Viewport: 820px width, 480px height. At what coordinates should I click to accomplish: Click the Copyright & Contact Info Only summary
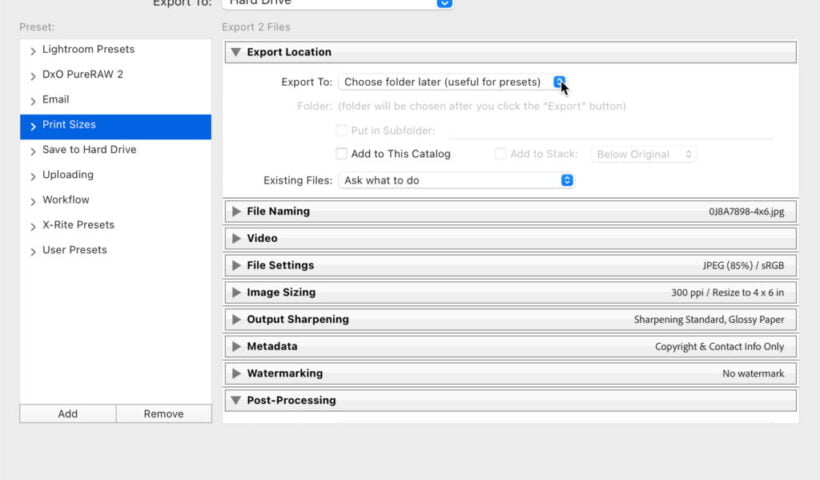pyautogui.click(x=719, y=347)
